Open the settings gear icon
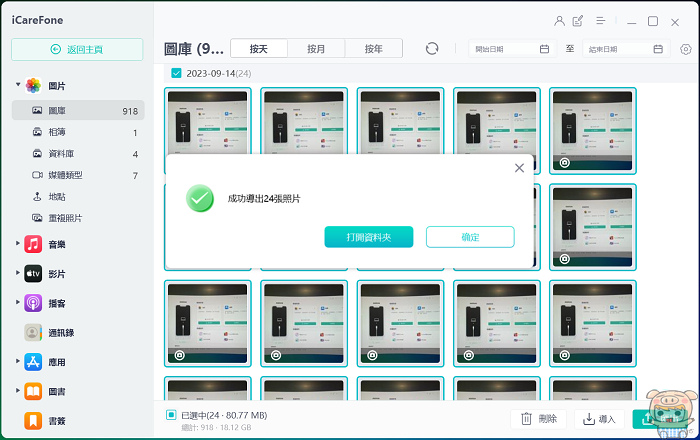The image size is (700, 440). tap(686, 49)
